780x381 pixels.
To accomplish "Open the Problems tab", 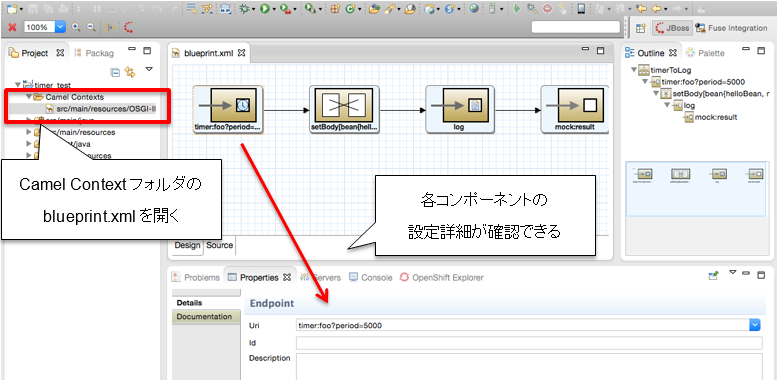I will pos(196,278).
